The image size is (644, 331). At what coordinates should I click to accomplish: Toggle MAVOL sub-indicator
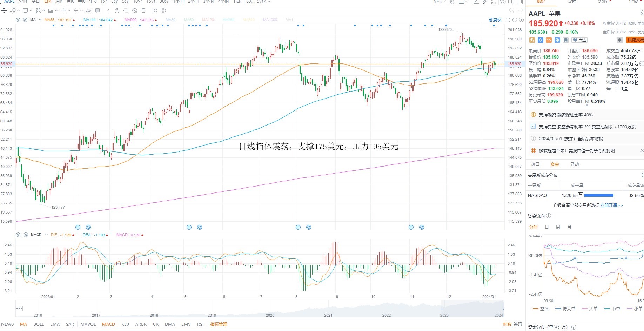pos(88,324)
